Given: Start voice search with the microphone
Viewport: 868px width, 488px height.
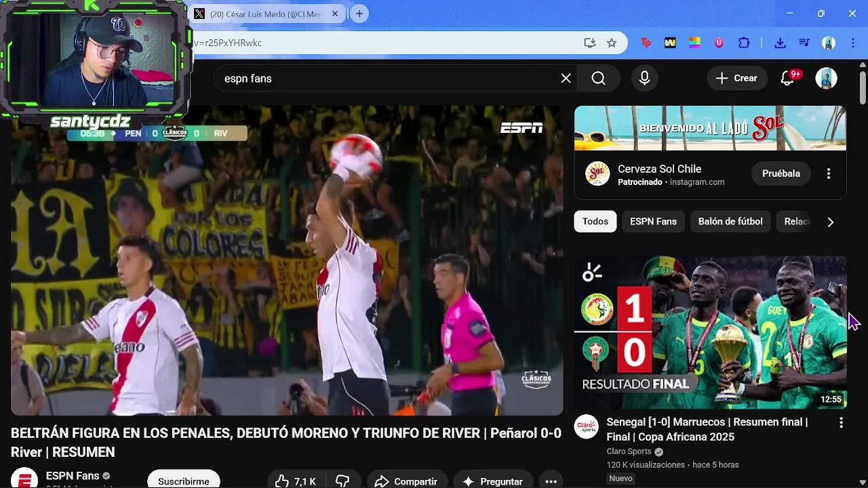Looking at the screenshot, I should point(645,79).
